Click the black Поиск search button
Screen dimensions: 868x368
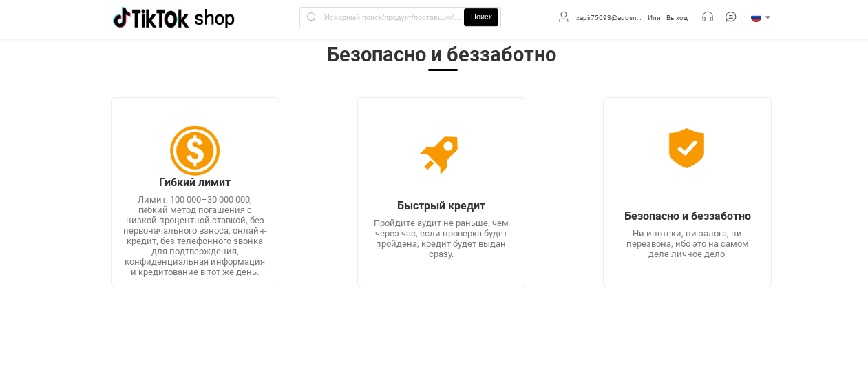coord(481,17)
